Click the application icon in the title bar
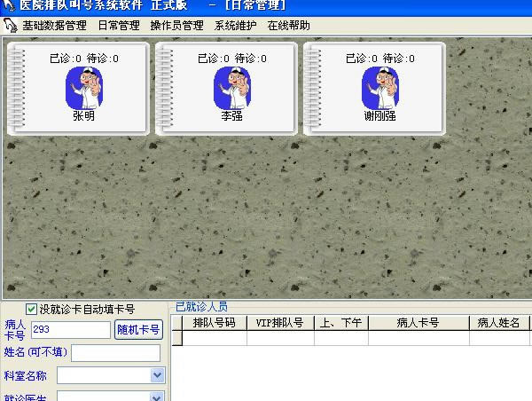Viewport: 532px width, 401px height. click(x=8, y=4)
